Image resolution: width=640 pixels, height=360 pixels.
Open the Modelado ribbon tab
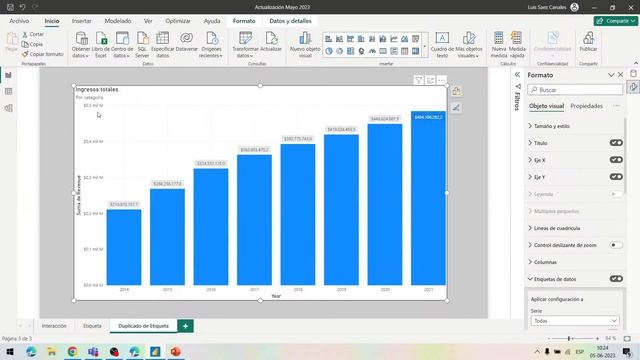118,21
